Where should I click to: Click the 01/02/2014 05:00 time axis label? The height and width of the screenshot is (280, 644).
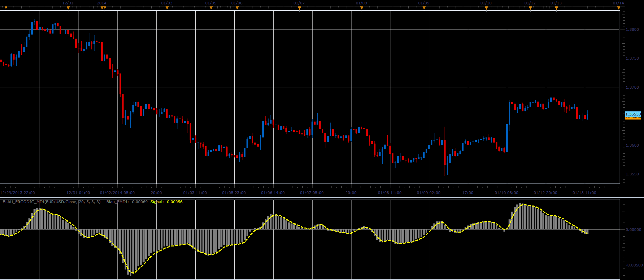(117, 193)
